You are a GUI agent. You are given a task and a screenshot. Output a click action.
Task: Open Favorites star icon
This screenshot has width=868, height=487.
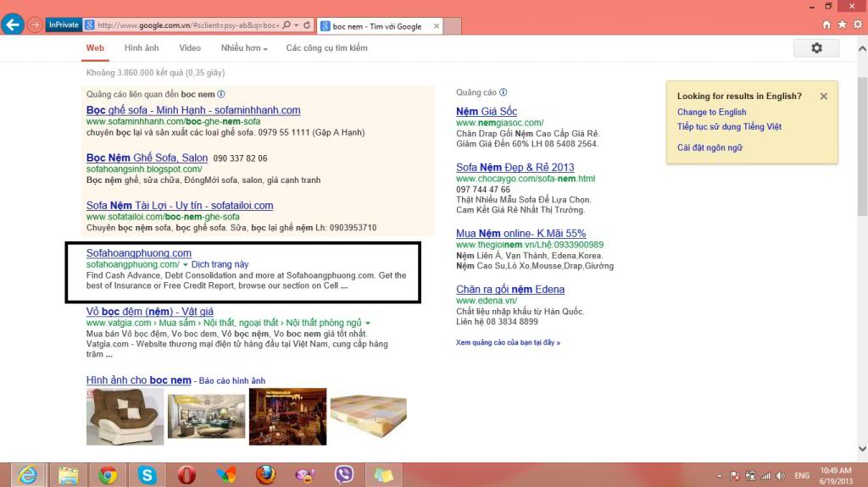click(x=842, y=25)
